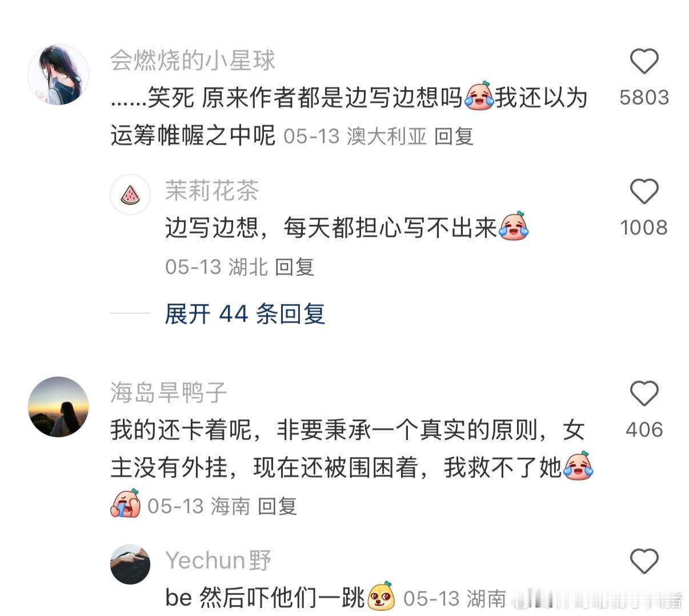The image size is (689, 616).
Task: Expand the 展开 44 条回复 thread
Action: tap(245, 313)
